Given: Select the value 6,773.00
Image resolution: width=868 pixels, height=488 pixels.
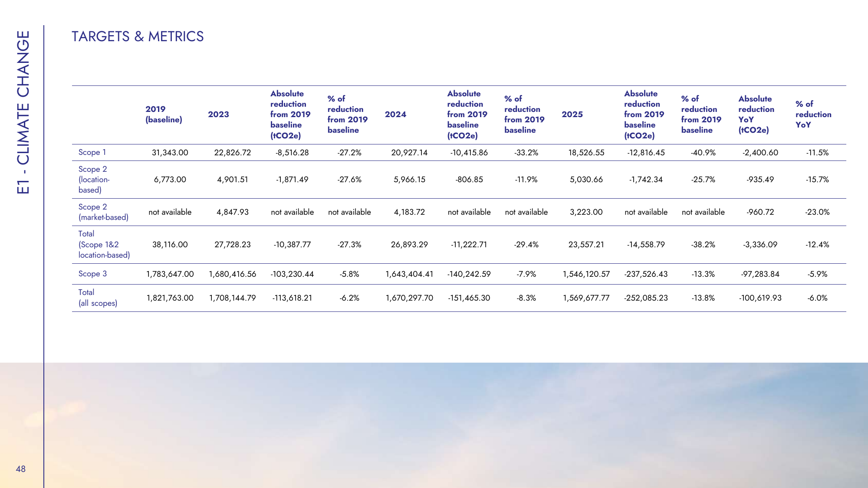Looking at the screenshot, I should 170,180.
